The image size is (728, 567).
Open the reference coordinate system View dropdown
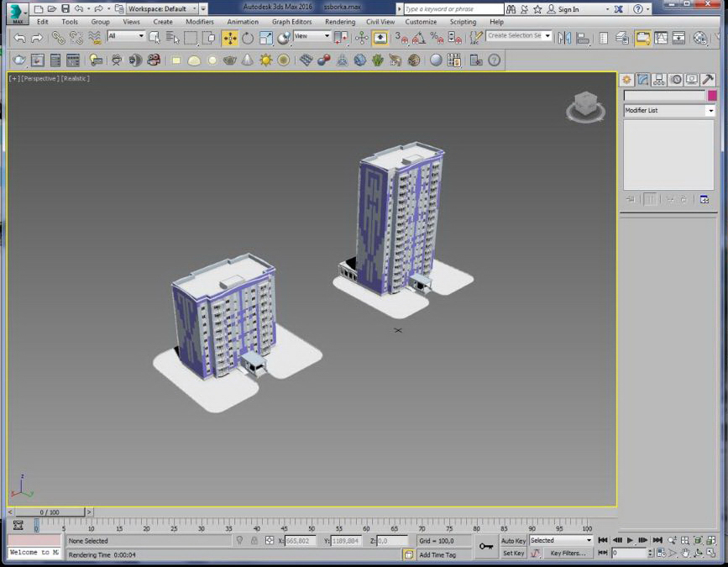pos(312,36)
